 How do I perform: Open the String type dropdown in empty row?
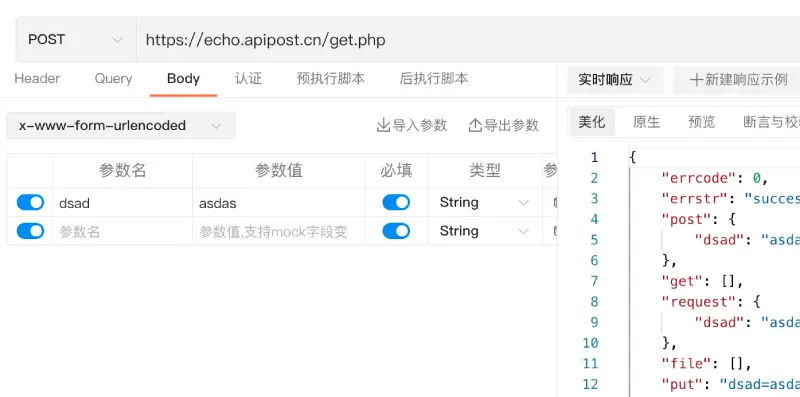point(484,231)
